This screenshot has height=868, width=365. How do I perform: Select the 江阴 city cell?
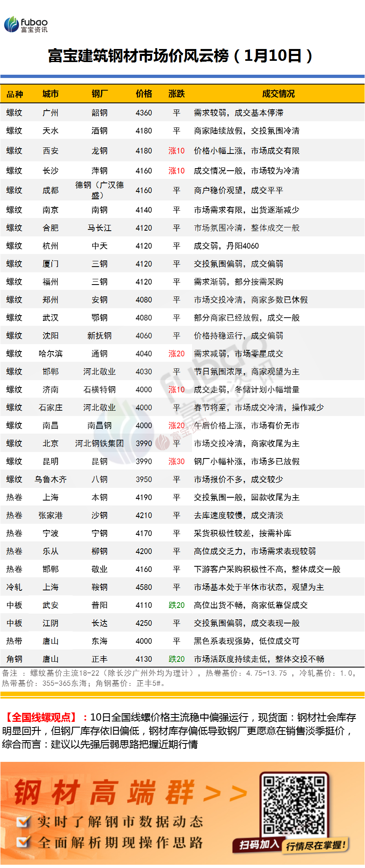pos(51,623)
